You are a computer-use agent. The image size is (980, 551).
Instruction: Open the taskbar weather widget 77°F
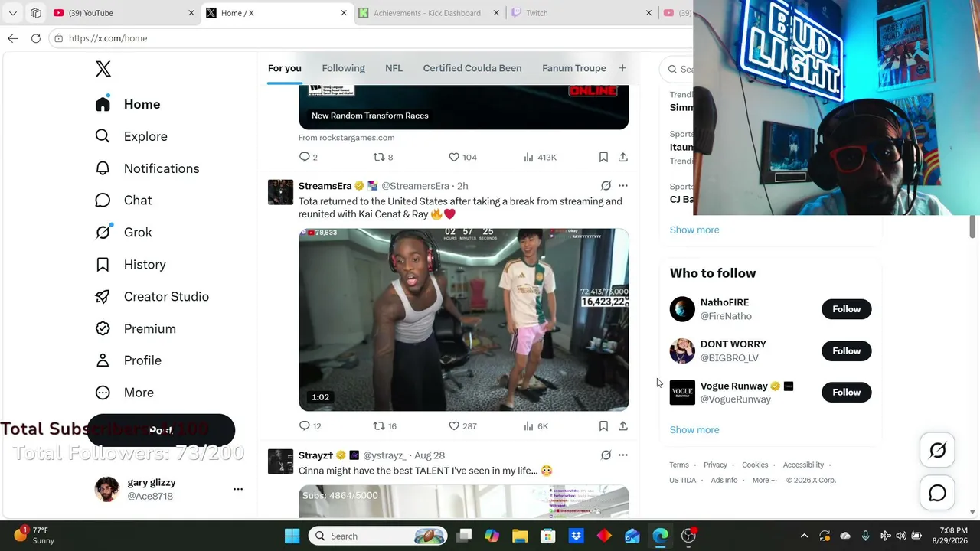(x=34, y=536)
